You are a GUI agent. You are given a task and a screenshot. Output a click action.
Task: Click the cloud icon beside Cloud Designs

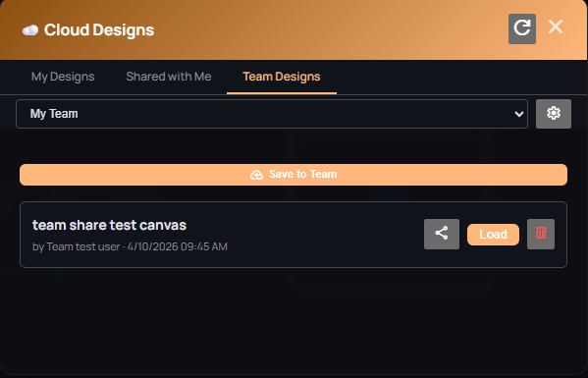(x=30, y=30)
